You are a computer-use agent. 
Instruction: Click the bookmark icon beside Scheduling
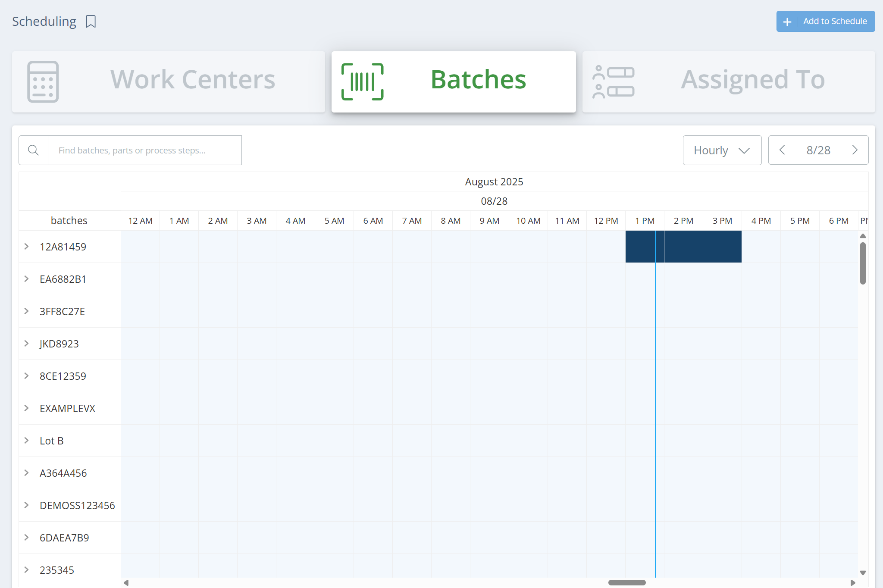pos(91,22)
